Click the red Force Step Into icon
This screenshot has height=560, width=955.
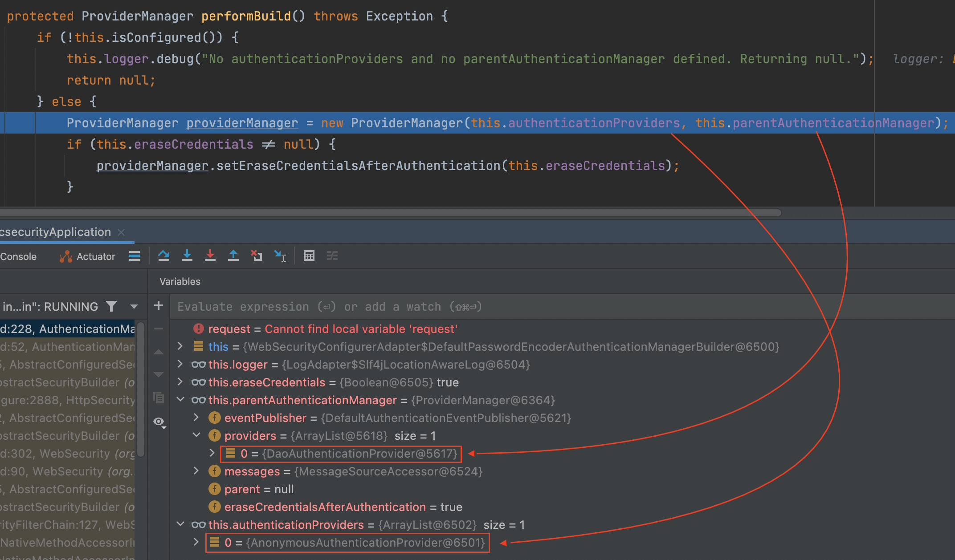pos(210,256)
